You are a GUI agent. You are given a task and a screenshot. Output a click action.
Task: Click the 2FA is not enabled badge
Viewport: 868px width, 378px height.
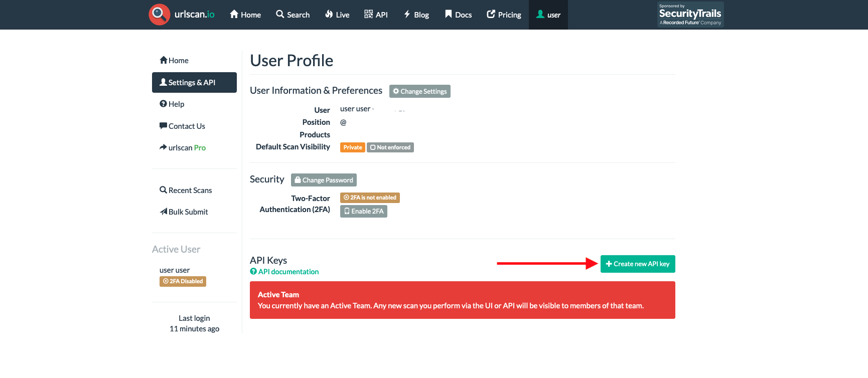pos(370,198)
